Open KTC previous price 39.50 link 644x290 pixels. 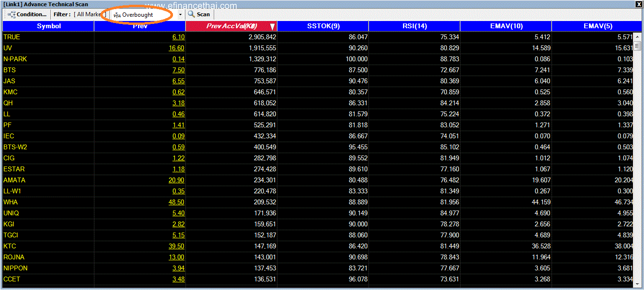click(x=176, y=246)
